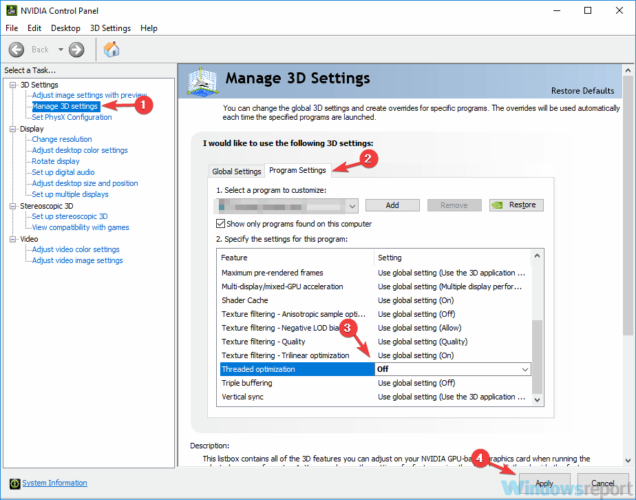Open Adjust desktop size and position
Image resolution: width=636 pixels, height=500 pixels.
click(x=85, y=183)
